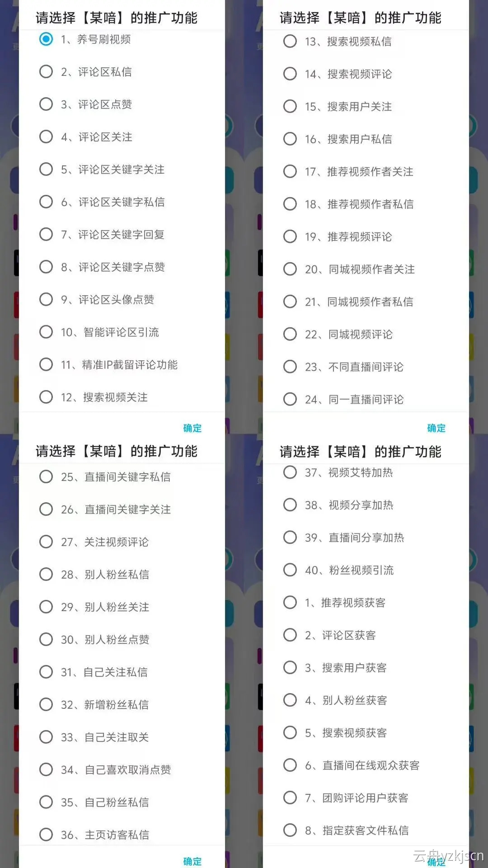Image resolution: width=488 pixels, height=868 pixels.
Task: Pick the 智能评论区引流 option
Action: coord(46,332)
